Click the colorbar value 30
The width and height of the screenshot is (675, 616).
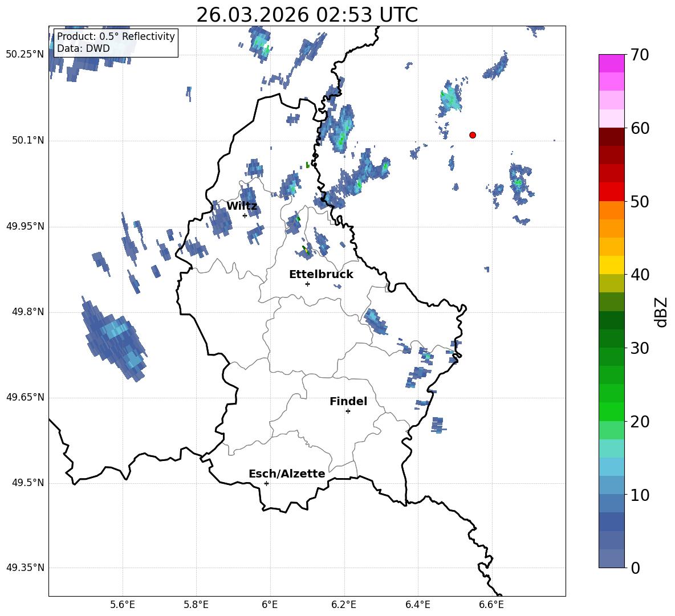coord(640,348)
